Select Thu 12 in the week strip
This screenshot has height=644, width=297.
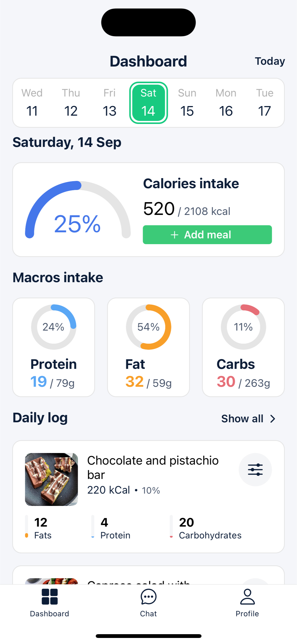coord(71,103)
